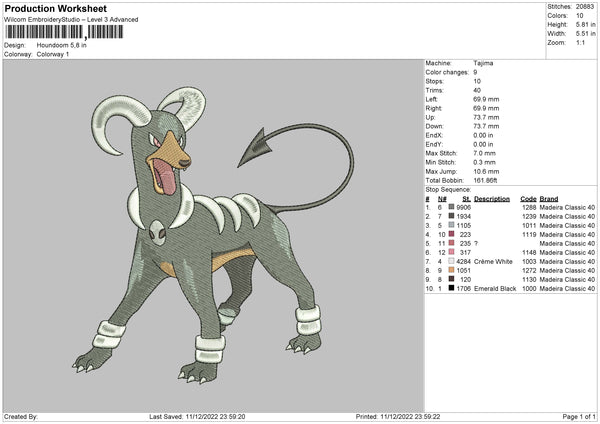Click the 'Brand' column header
Image resolution: width=600 pixels, height=424 pixels.
[x=549, y=199]
